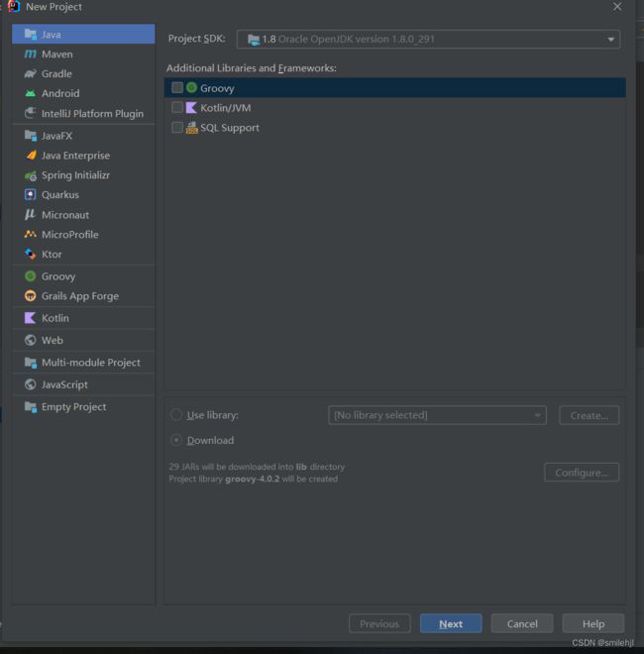This screenshot has height=654, width=644.
Task: Click the JavaScript label in sidebar
Action: [x=64, y=384]
